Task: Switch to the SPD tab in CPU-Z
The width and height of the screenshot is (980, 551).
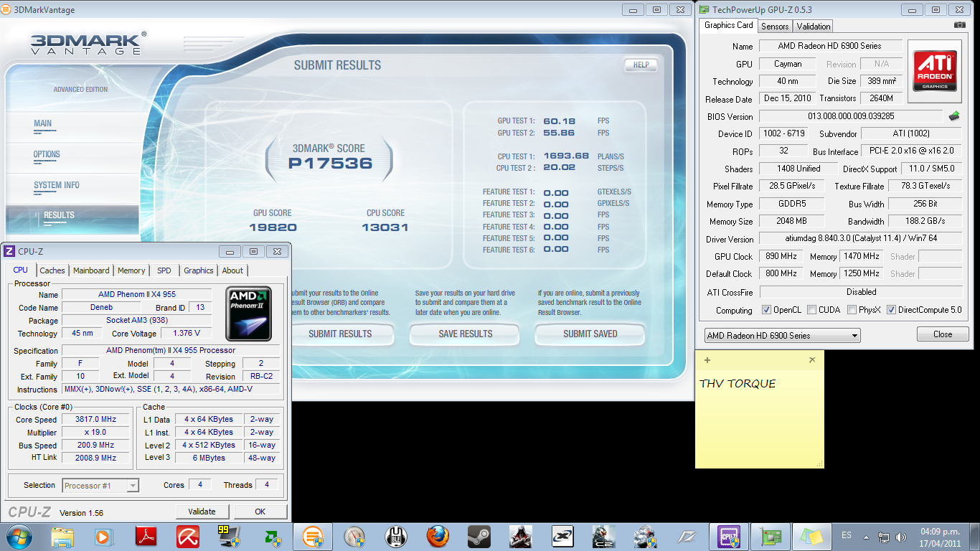Action: (164, 270)
